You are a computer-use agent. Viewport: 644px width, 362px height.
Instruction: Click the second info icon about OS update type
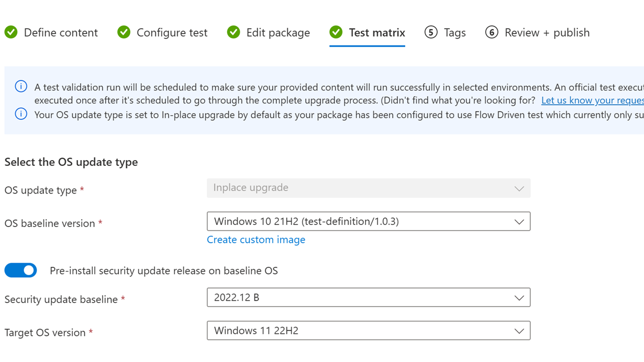click(x=21, y=114)
